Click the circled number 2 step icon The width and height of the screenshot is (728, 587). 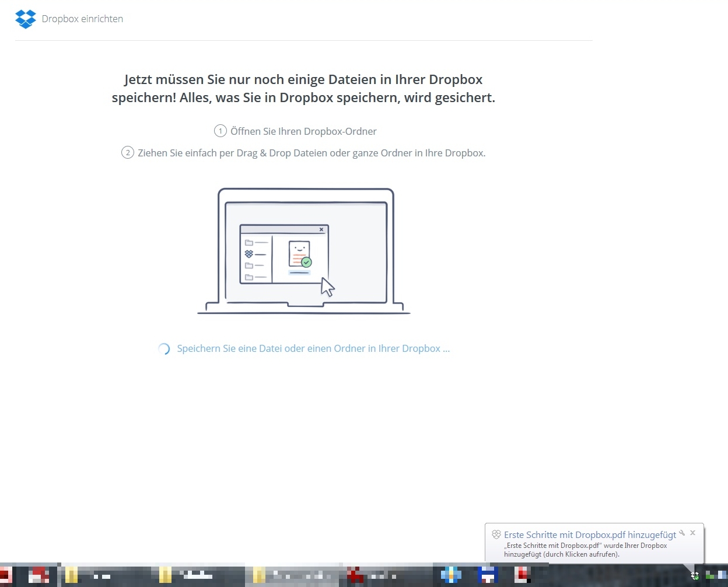127,153
